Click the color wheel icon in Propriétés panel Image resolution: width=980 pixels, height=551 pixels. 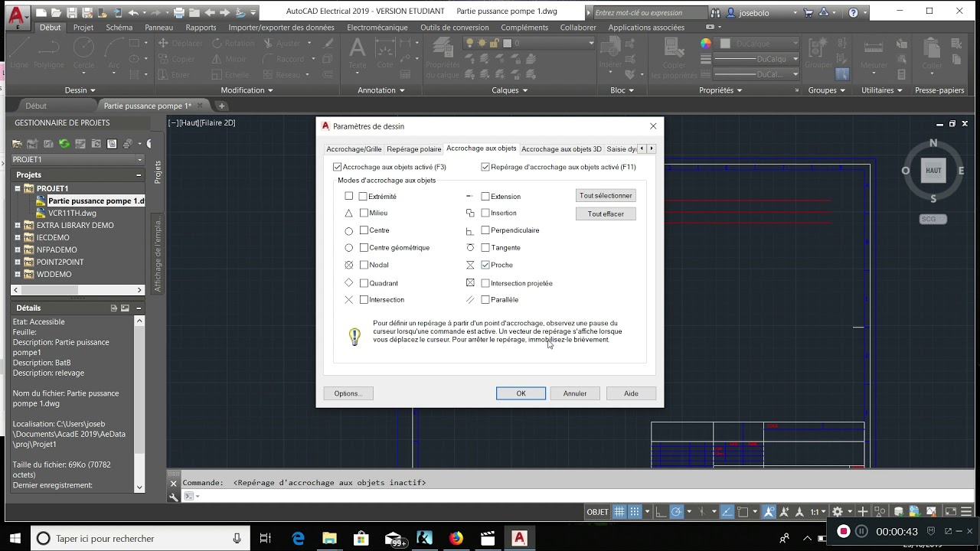[x=706, y=44]
